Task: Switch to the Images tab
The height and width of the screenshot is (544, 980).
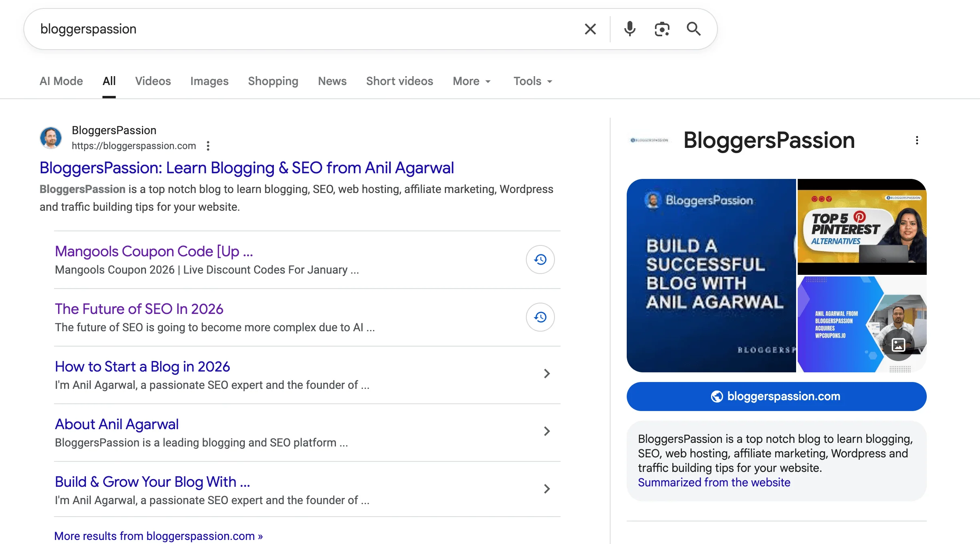Action: [x=209, y=81]
